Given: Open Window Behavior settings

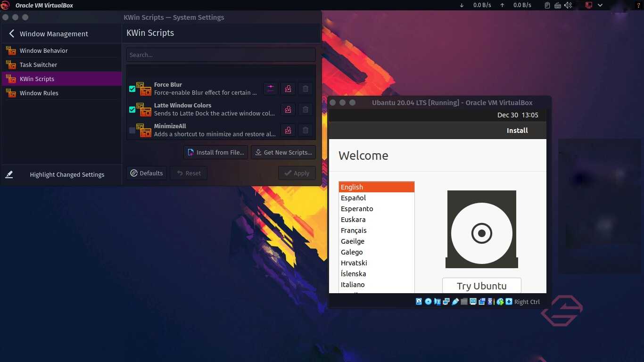Looking at the screenshot, I should (61, 50).
